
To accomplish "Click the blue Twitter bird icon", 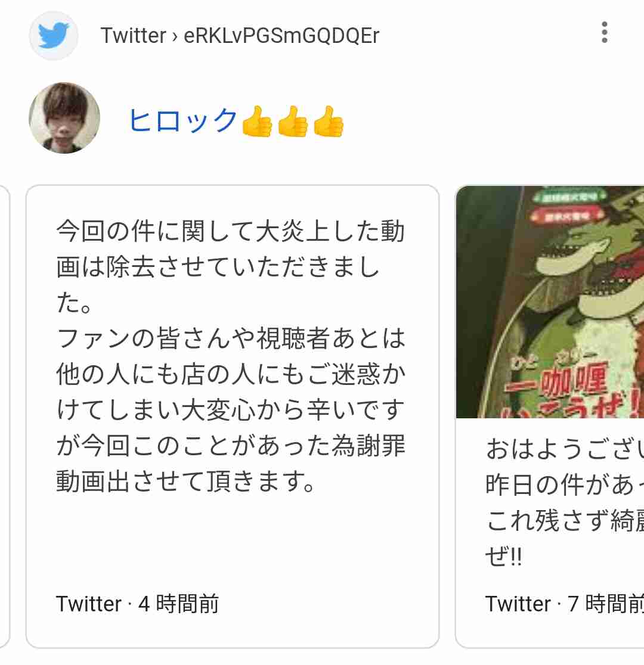I will 54,35.
